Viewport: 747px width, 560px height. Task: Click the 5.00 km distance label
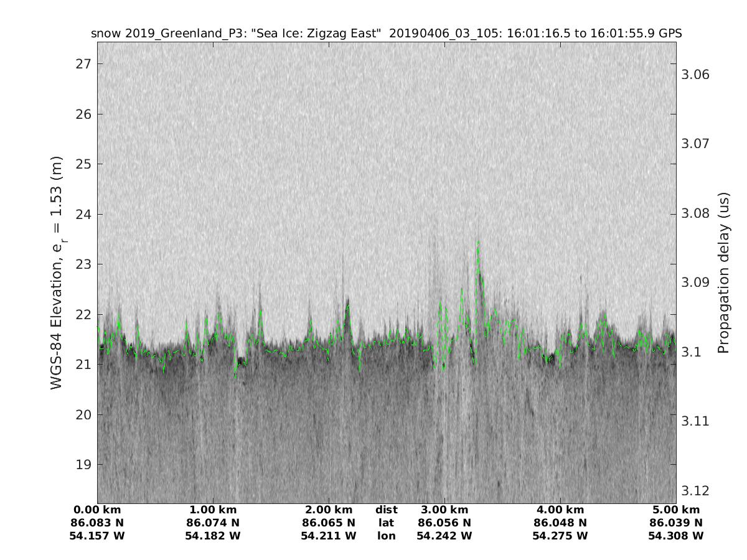coord(675,510)
